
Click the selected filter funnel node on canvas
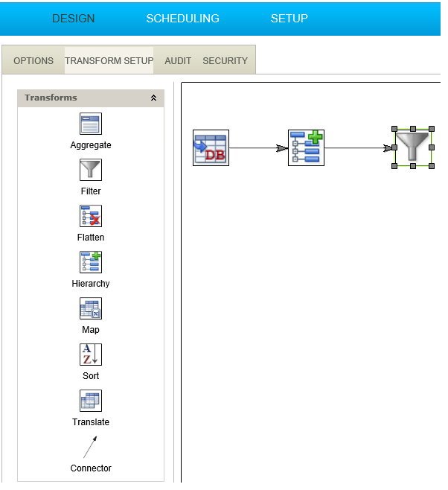coord(413,147)
